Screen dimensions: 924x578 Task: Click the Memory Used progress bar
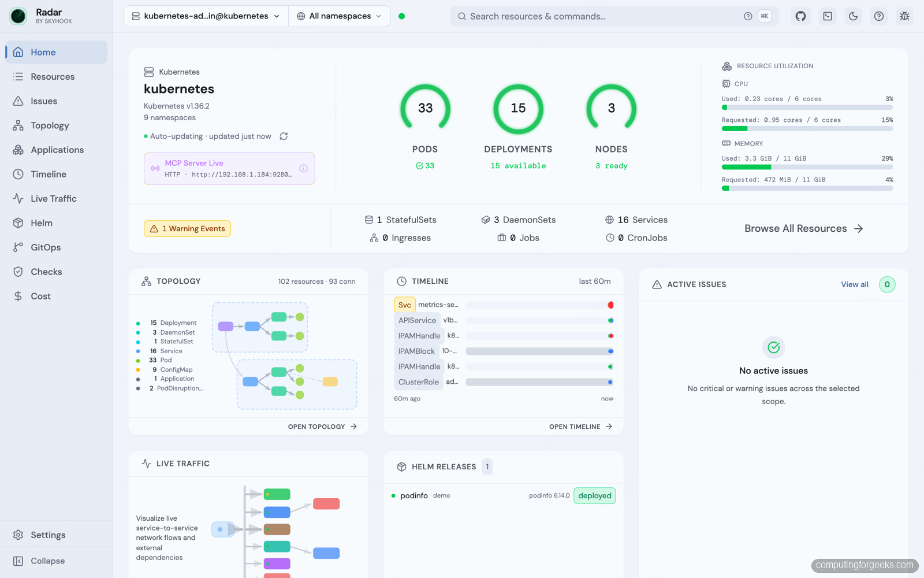(x=807, y=167)
